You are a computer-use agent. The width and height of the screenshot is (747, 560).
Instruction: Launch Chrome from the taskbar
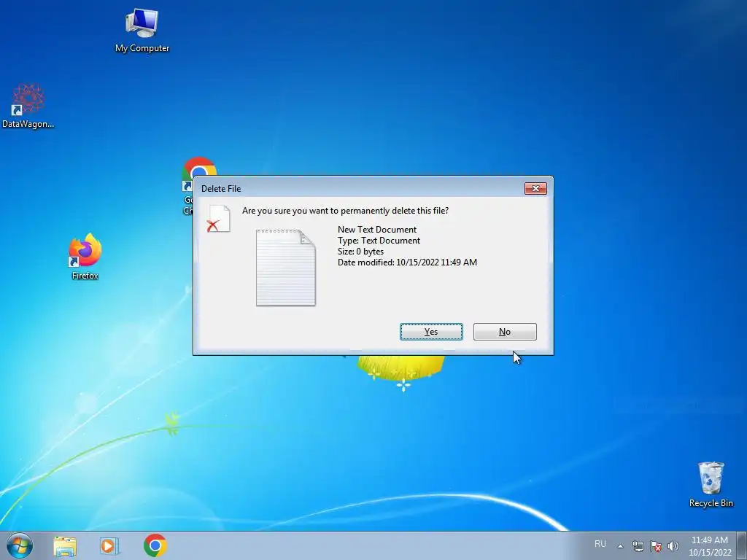155,545
